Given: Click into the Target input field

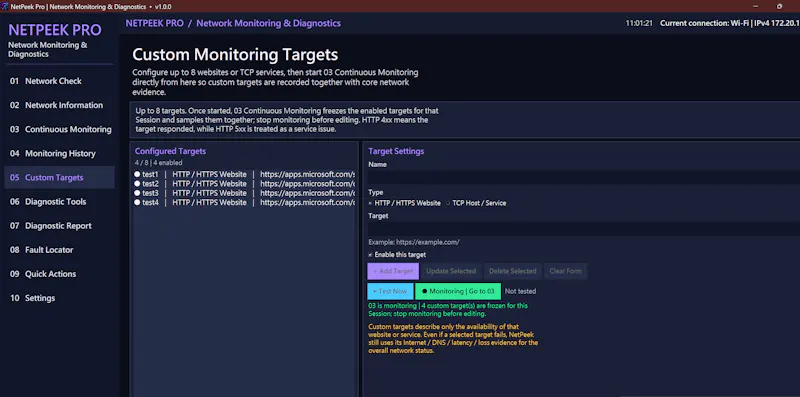Looking at the screenshot, I should (x=584, y=229).
